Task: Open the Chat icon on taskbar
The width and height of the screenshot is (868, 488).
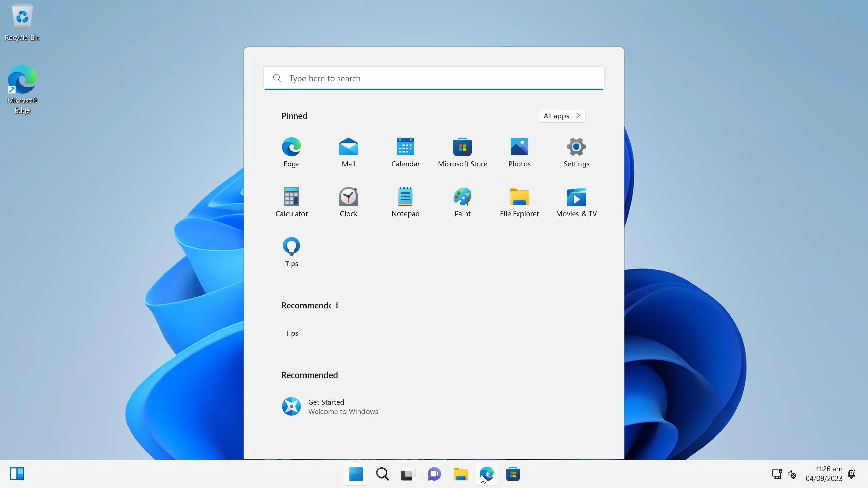Action: (x=434, y=474)
